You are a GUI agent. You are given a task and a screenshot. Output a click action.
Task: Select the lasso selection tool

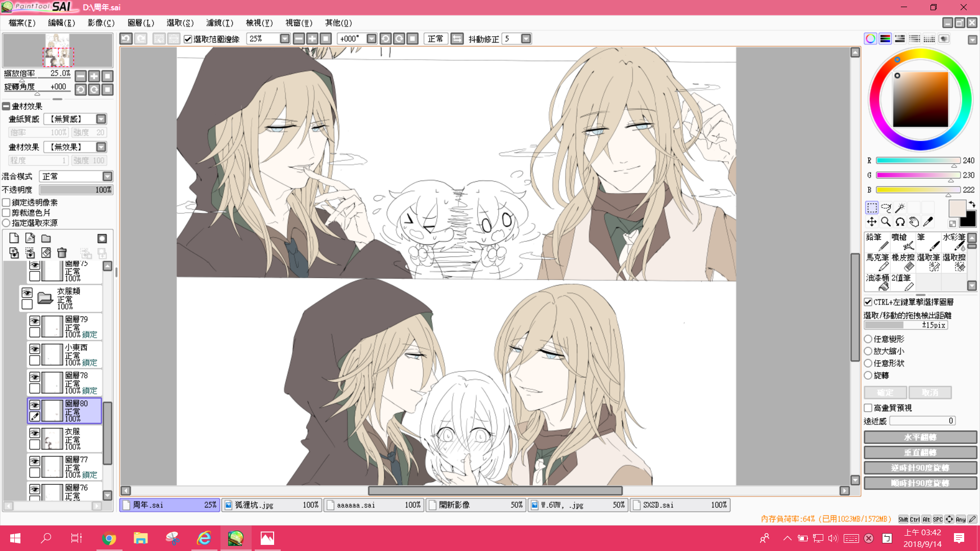[x=886, y=208]
